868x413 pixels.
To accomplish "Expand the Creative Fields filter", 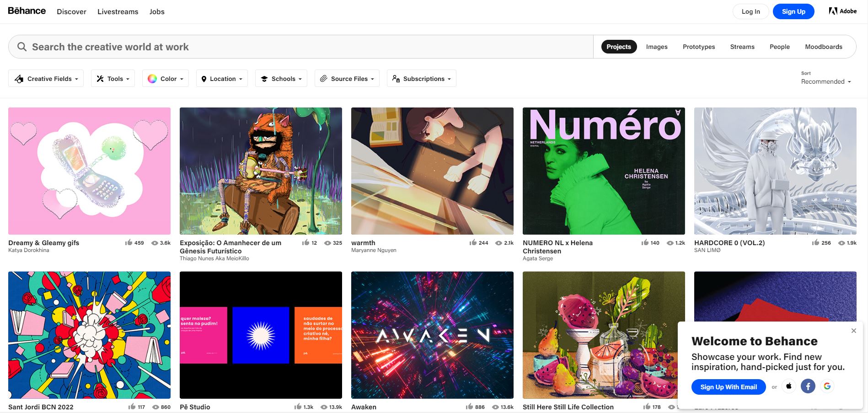I will point(46,78).
